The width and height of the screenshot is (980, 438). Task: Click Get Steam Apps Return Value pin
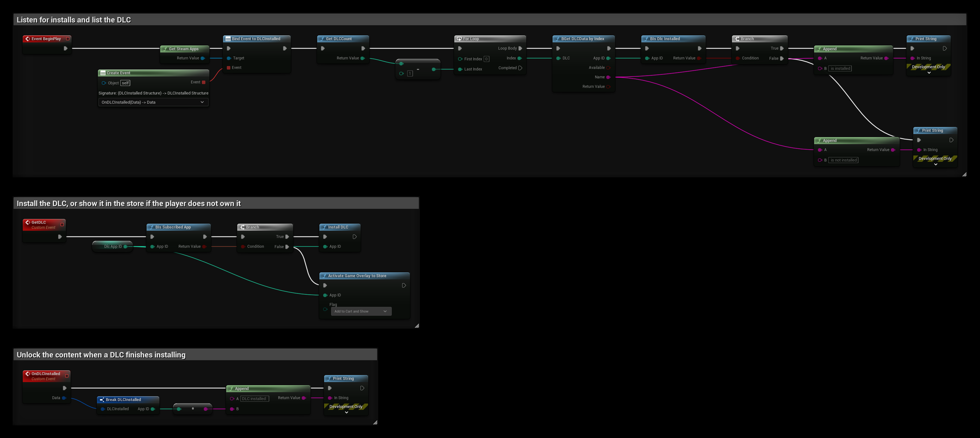point(203,58)
